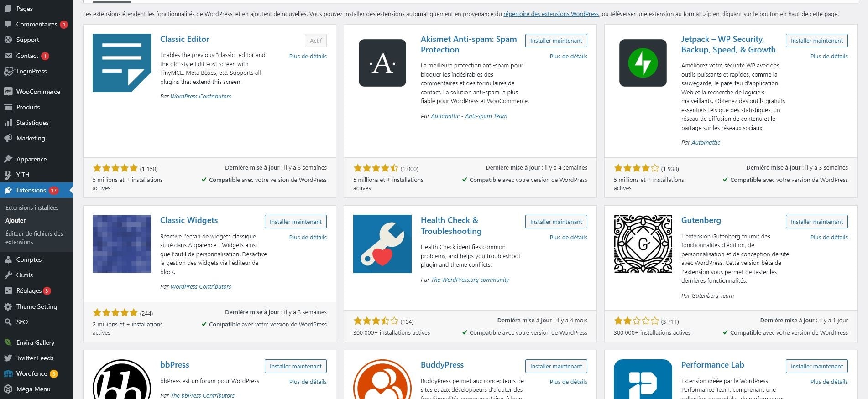Install the Gutenberg plugin

pyautogui.click(x=817, y=222)
